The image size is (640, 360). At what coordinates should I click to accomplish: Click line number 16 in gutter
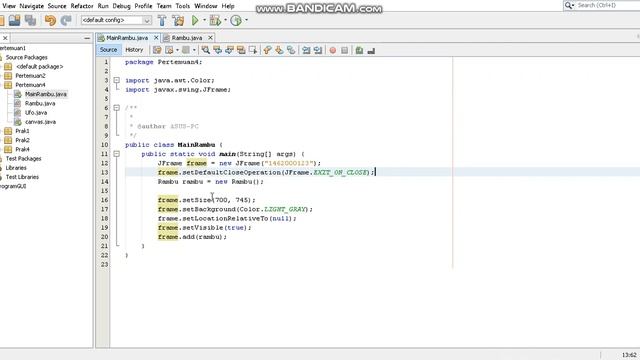click(104, 200)
